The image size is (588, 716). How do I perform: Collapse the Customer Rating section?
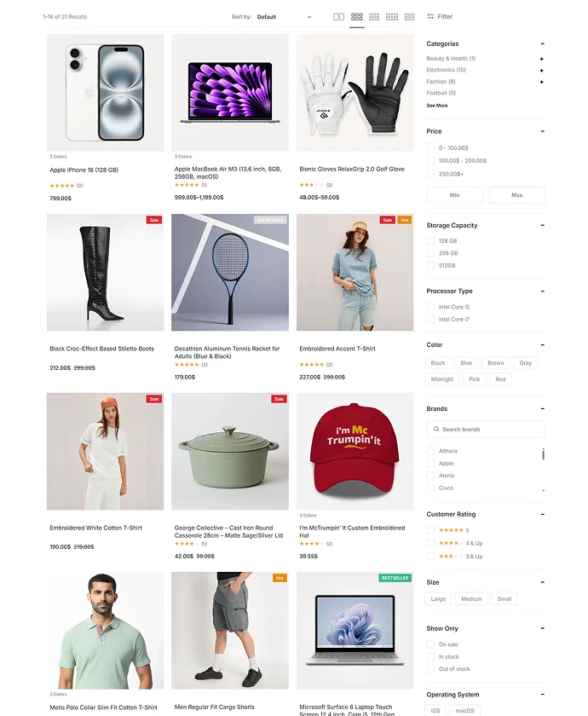click(x=542, y=514)
